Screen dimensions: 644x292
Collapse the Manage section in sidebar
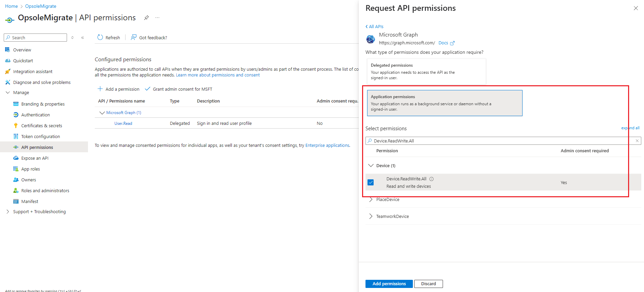(x=7, y=92)
